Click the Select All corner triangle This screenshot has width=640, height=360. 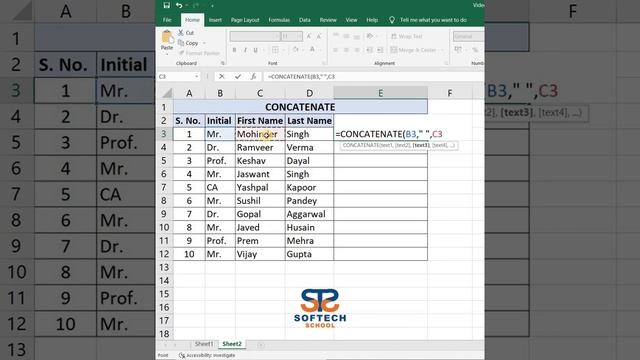pyautogui.click(x=167, y=93)
